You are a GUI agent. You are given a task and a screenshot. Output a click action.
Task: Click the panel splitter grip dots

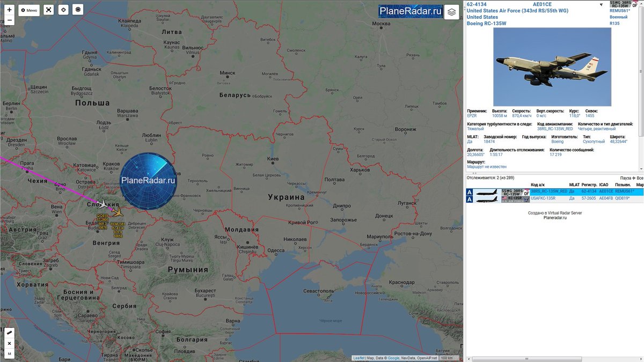click(x=474, y=174)
